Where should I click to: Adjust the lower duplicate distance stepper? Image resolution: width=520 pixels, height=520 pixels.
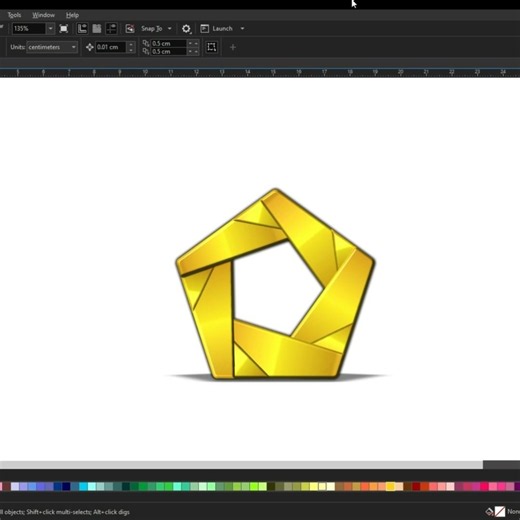click(193, 51)
